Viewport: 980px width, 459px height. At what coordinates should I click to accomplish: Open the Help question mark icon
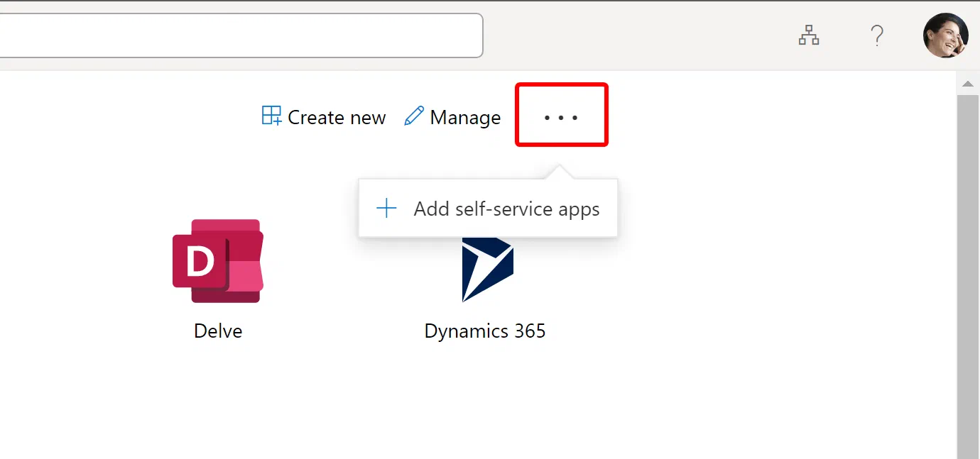pos(877,35)
